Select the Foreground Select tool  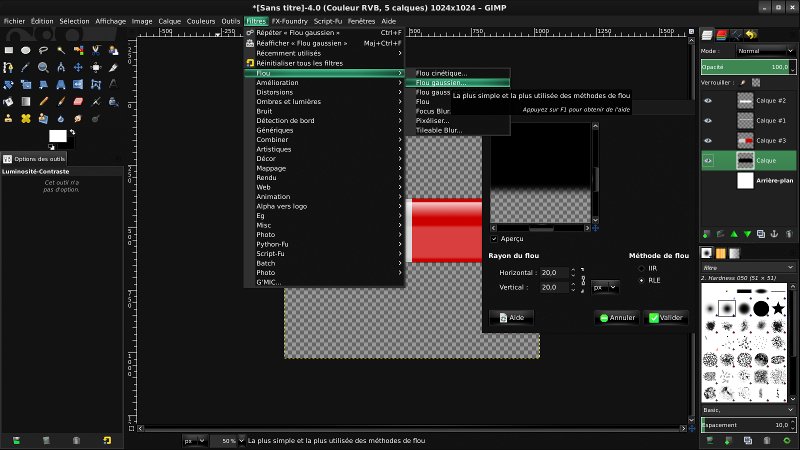113,50
